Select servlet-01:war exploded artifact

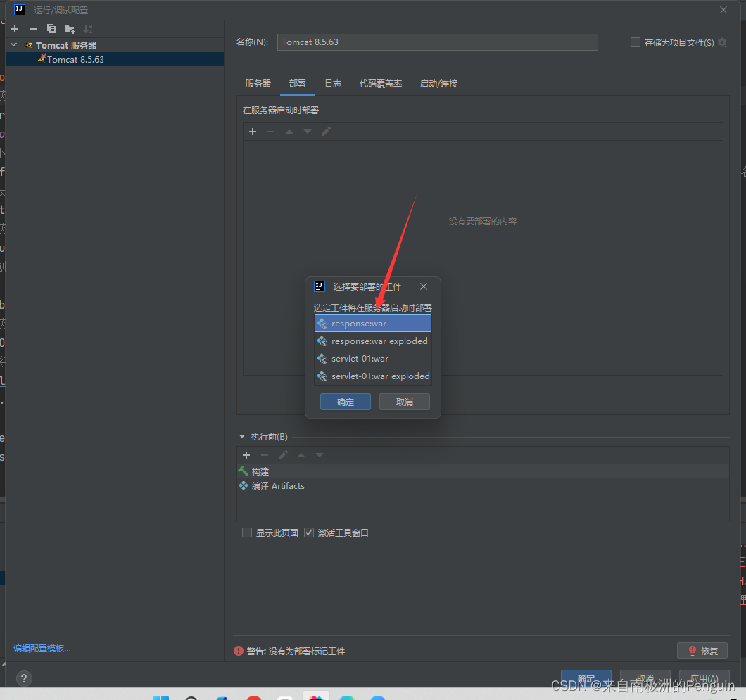373,376
